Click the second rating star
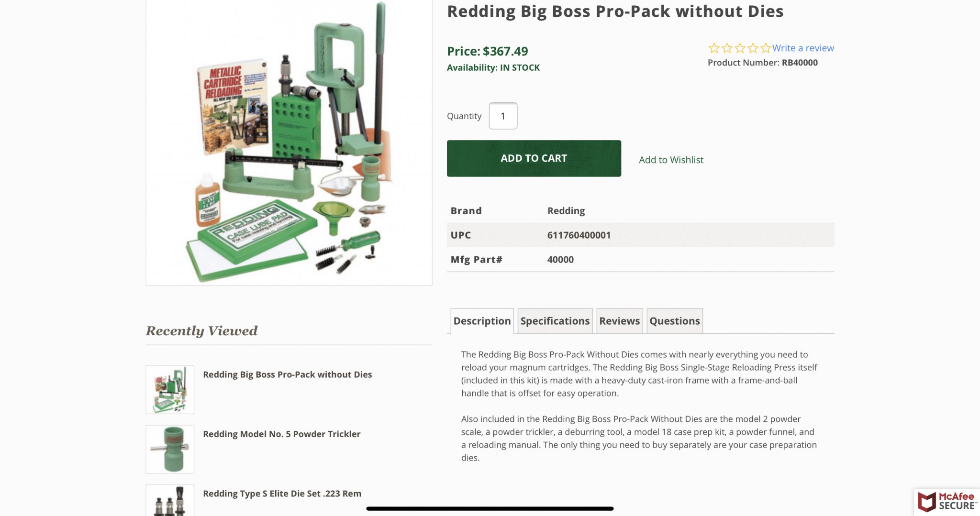Image resolution: width=980 pixels, height=516 pixels. [727, 48]
